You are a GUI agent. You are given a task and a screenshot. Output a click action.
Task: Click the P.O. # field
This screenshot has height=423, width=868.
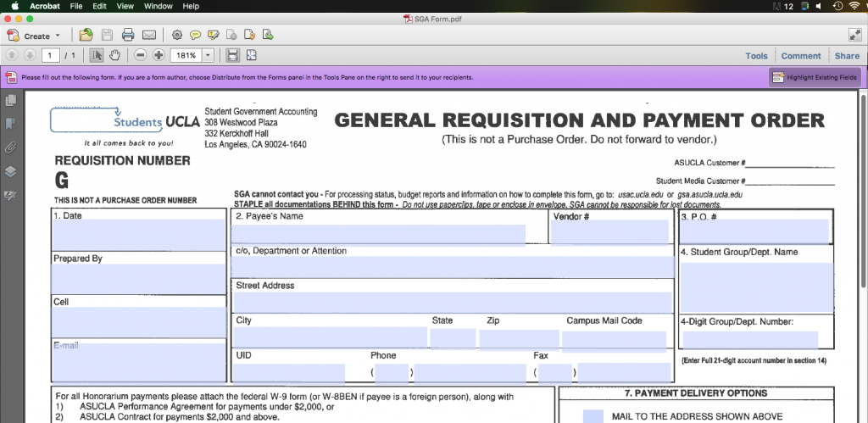(x=754, y=231)
